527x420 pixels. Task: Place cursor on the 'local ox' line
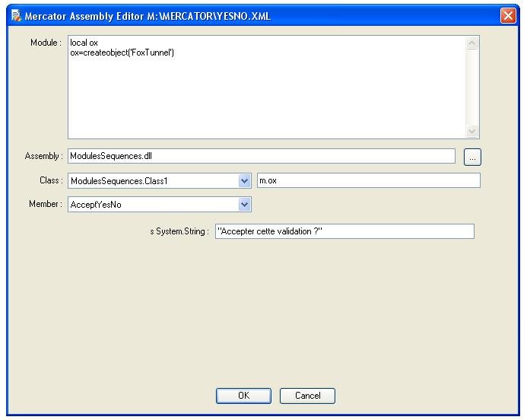coord(84,43)
